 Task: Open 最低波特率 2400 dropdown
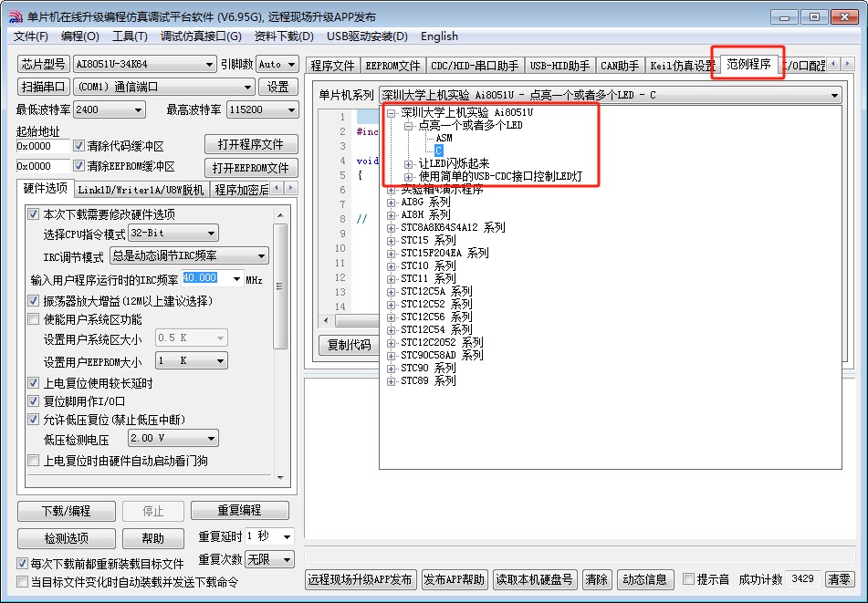tap(110, 110)
